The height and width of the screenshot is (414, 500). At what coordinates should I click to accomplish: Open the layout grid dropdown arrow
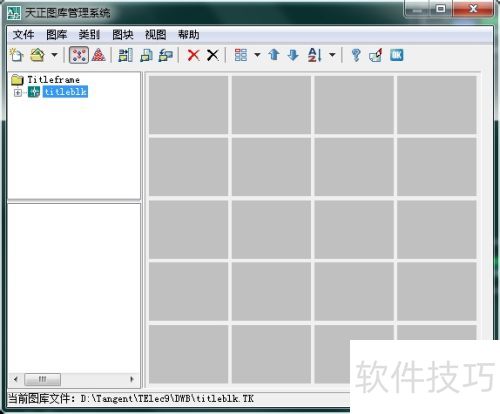(x=257, y=55)
